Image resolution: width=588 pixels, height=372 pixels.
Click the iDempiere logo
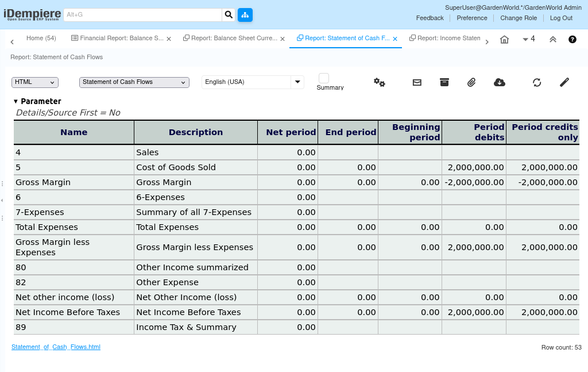click(x=32, y=14)
